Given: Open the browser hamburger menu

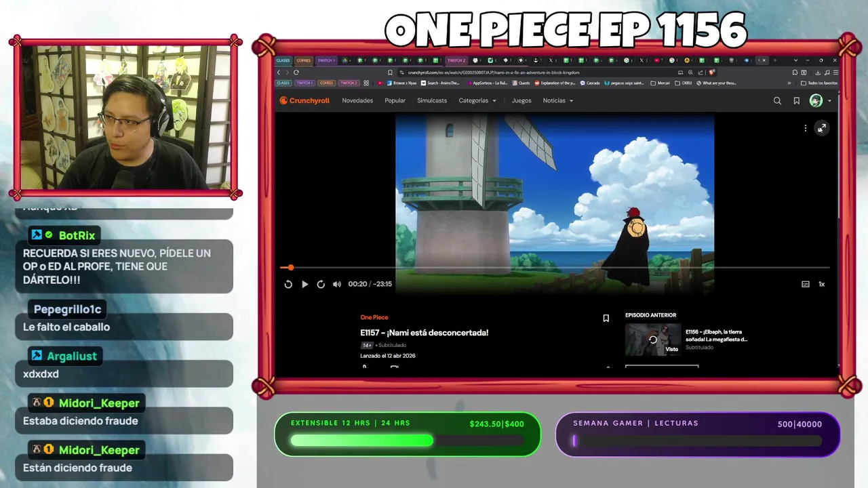Looking at the screenshot, I should [x=835, y=73].
